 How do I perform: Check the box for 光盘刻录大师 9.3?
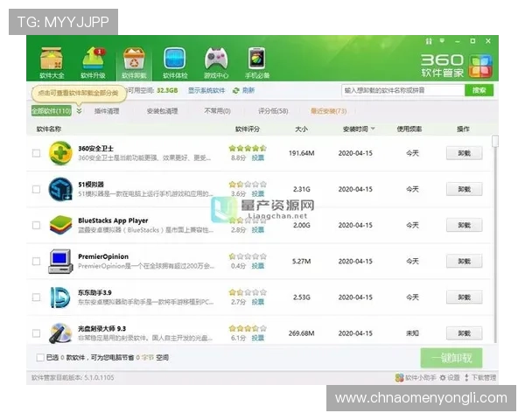click(x=36, y=333)
